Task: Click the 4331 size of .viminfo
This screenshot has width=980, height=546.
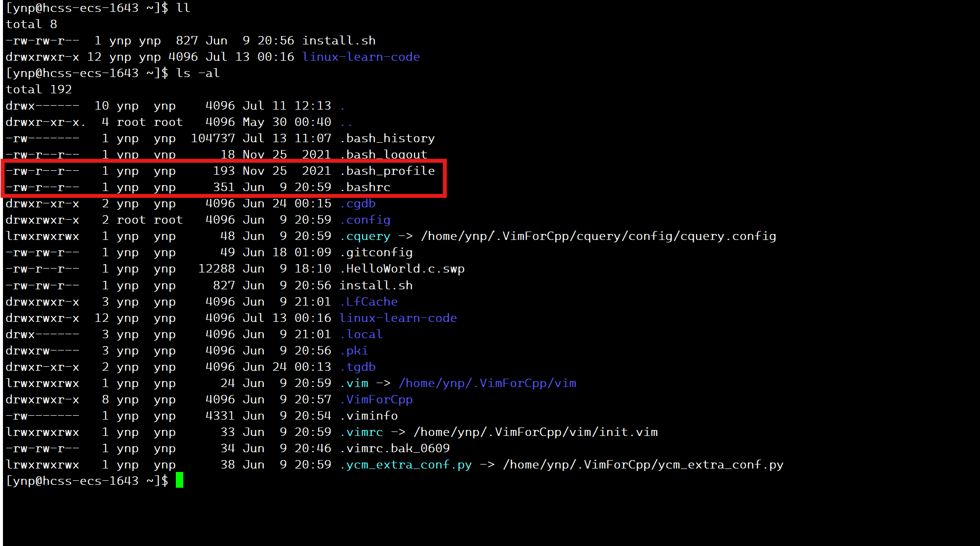Action: click(220, 416)
